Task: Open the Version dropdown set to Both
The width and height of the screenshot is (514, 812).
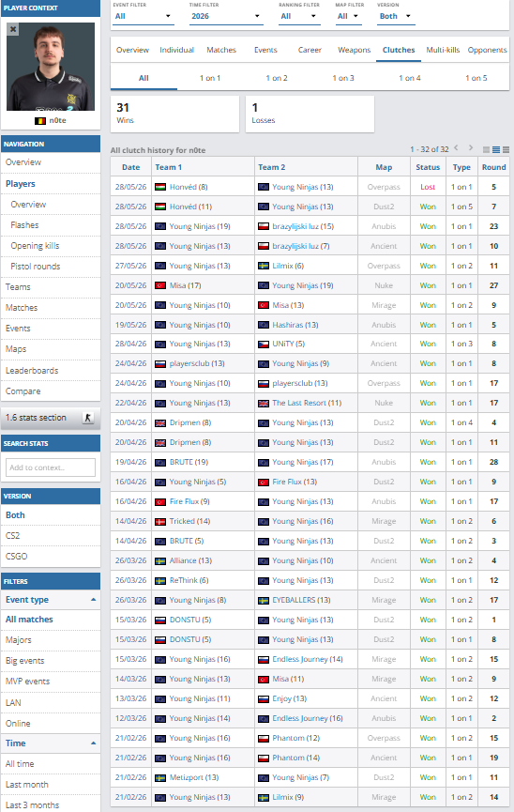Action: pos(395,16)
